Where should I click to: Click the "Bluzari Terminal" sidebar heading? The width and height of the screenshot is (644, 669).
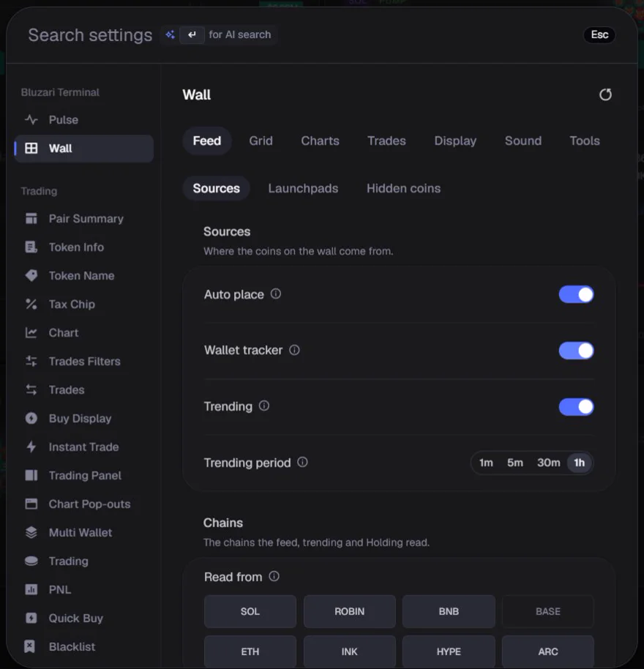[60, 92]
